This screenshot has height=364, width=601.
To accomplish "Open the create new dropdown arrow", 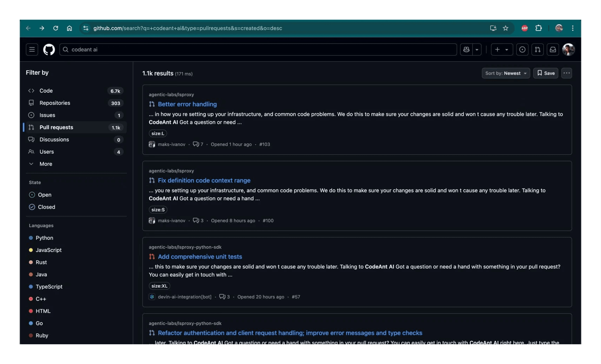I will point(507,49).
